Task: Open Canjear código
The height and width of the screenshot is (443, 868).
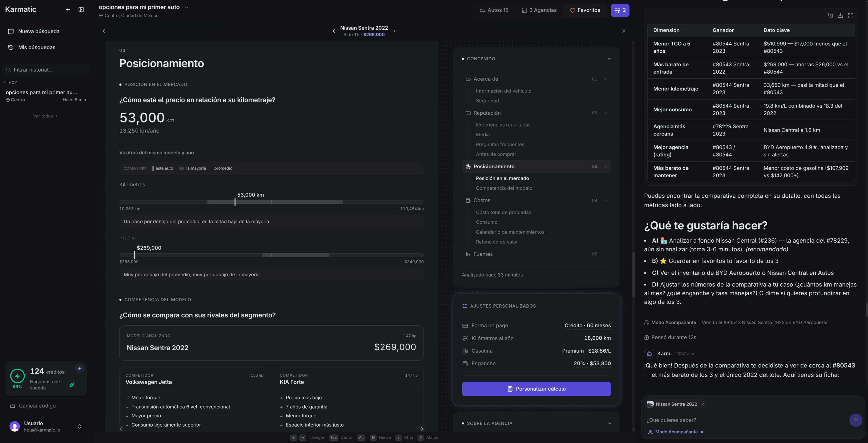Action: click(x=33, y=406)
